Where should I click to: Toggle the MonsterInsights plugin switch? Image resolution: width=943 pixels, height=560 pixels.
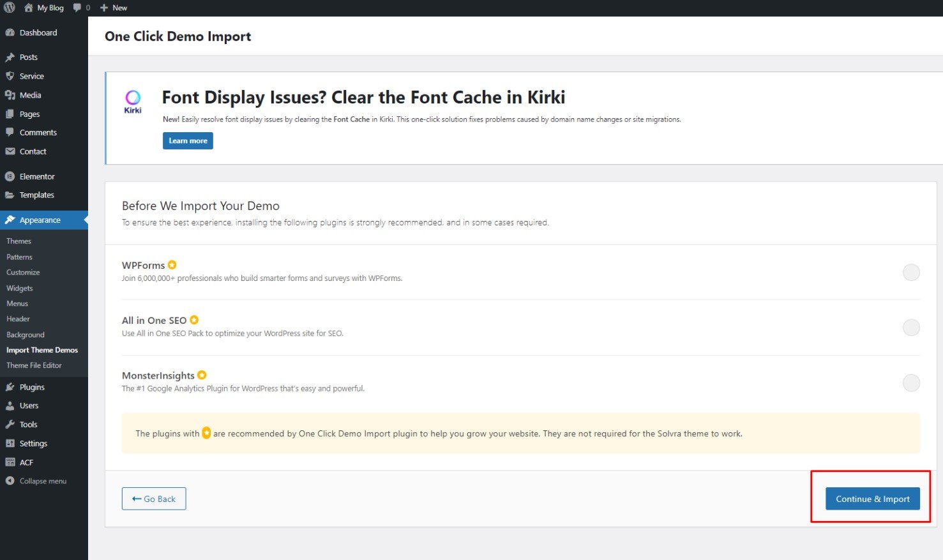click(911, 383)
